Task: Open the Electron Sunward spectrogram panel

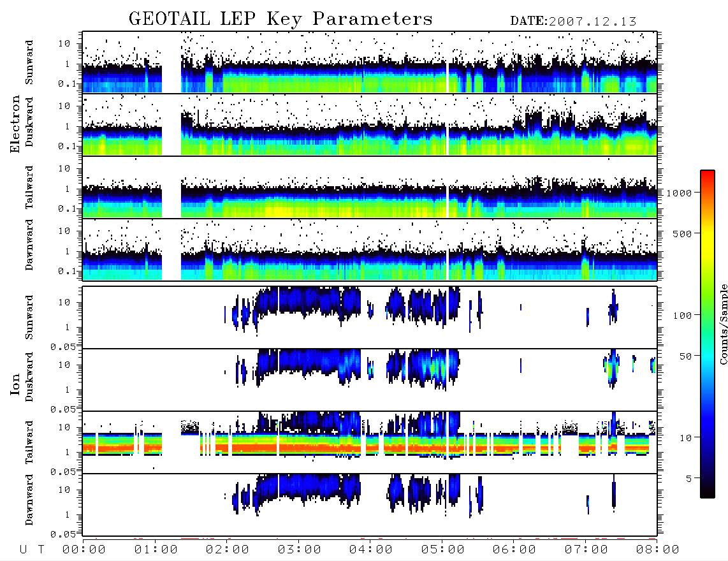Action: coord(370,62)
